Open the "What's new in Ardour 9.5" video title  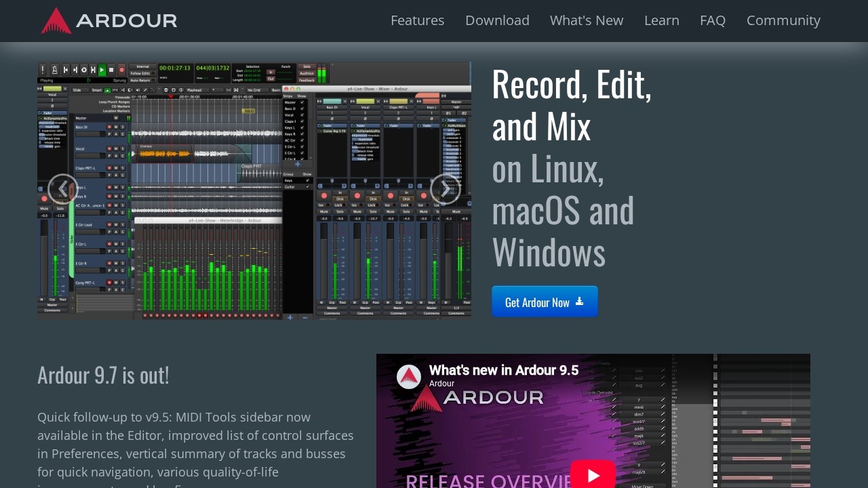[504, 370]
